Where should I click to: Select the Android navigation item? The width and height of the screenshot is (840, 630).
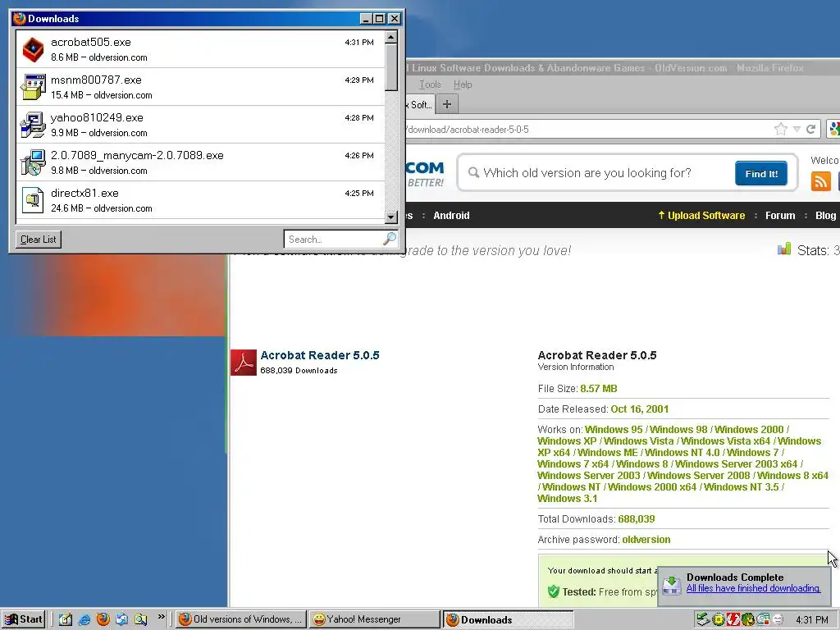coord(451,216)
